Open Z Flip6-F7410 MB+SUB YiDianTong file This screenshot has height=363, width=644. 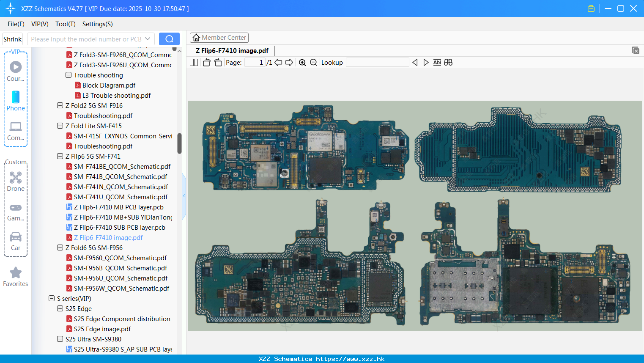coord(119,217)
